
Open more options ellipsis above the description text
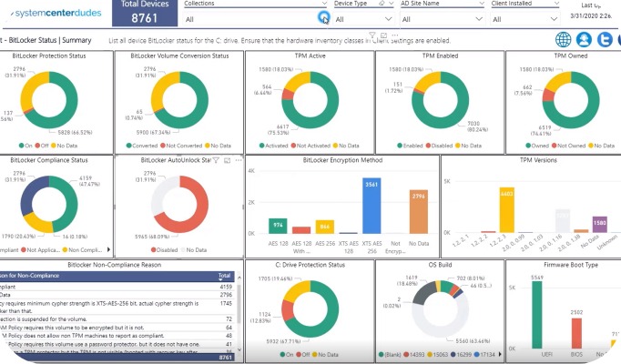coord(395,35)
